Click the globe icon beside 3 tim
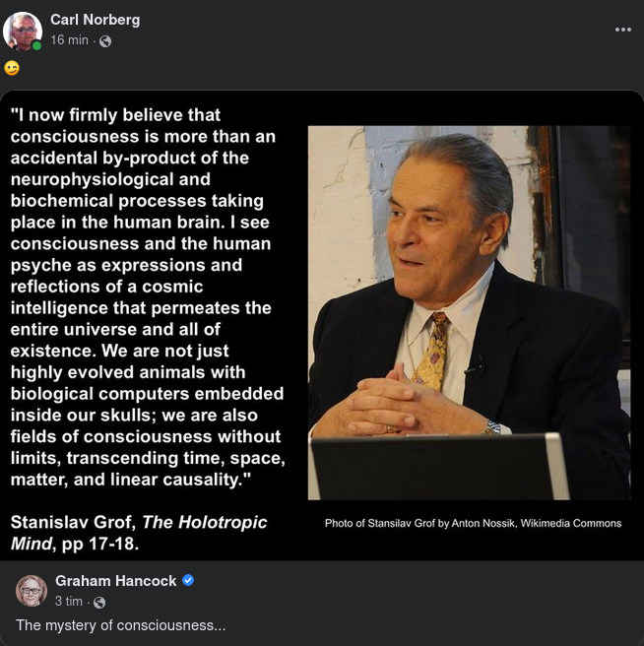This screenshot has width=644, height=646. pos(99,603)
